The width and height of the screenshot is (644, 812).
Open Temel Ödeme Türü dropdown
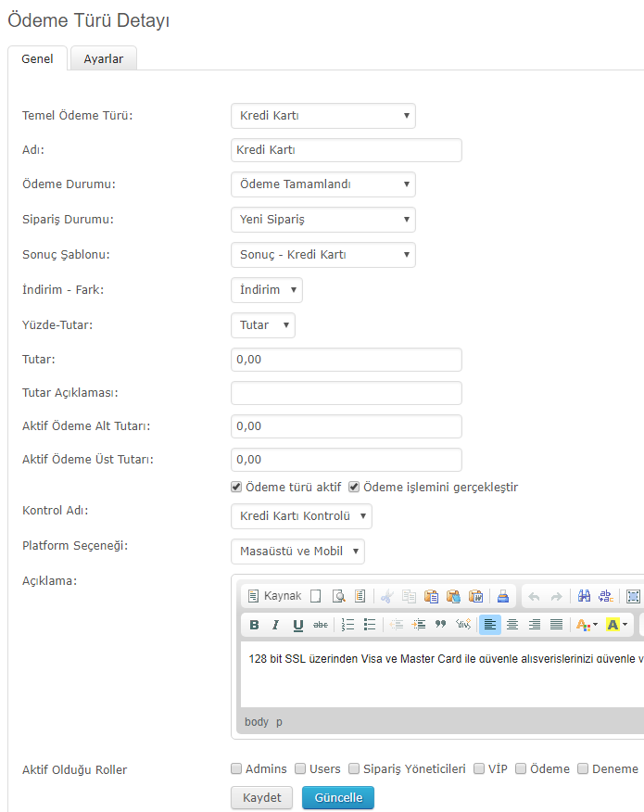(323, 116)
